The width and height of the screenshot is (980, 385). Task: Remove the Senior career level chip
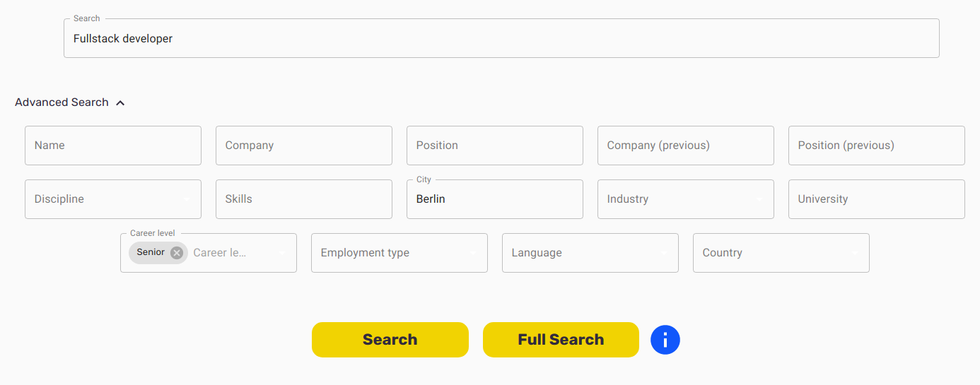177,253
